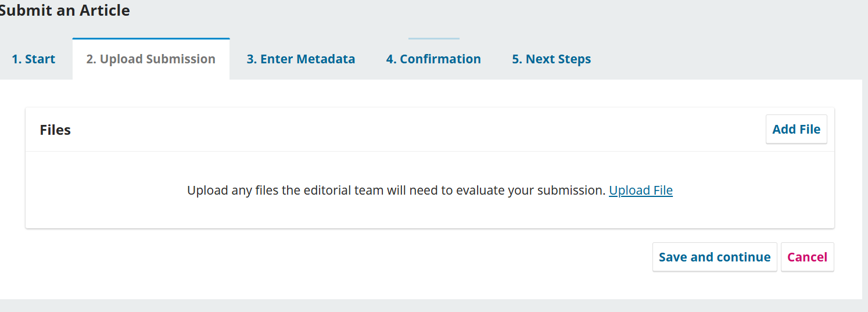The image size is (868, 312).
Task: Click Save and continue
Action: tap(714, 257)
